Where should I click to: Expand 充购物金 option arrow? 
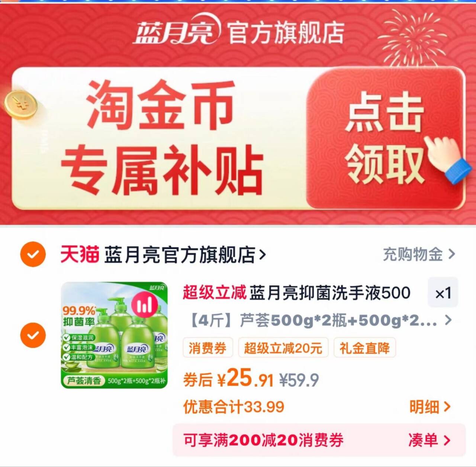click(x=451, y=254)
